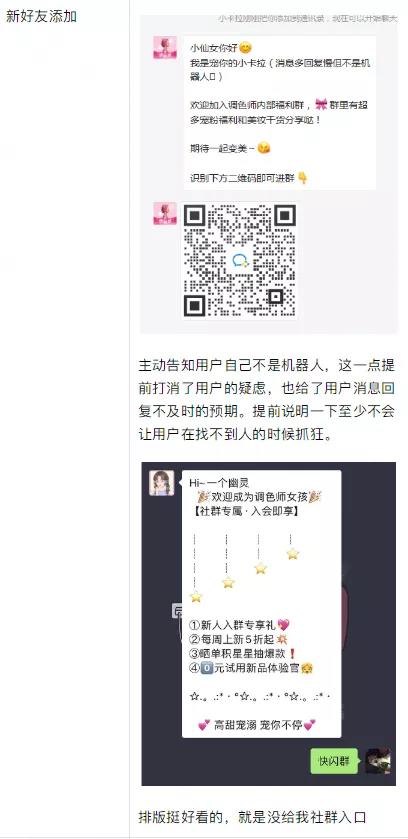Click the chat logo inside QR code

pyautogui.click(x=240, y=261)
